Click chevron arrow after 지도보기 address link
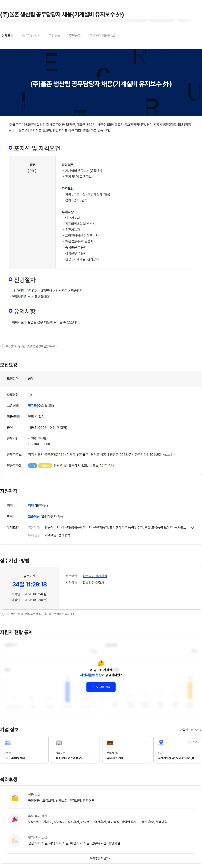The image size is (202, 868). [174, 455]
